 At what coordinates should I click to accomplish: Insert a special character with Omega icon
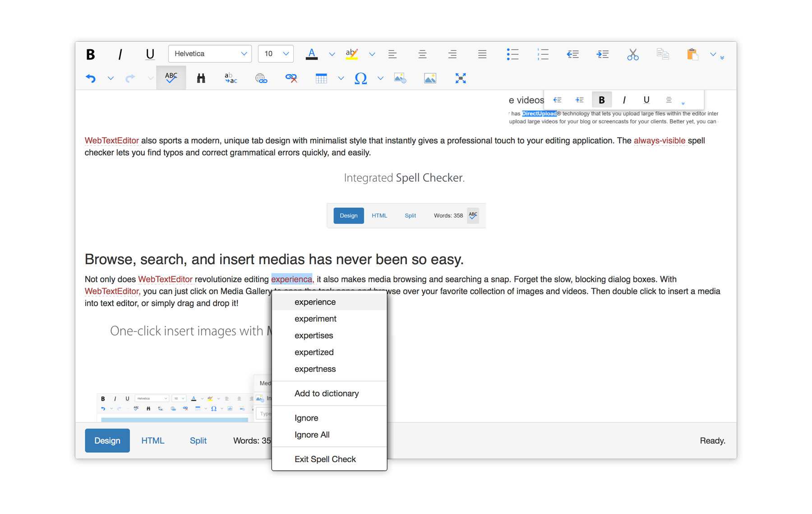pos(360,78)
